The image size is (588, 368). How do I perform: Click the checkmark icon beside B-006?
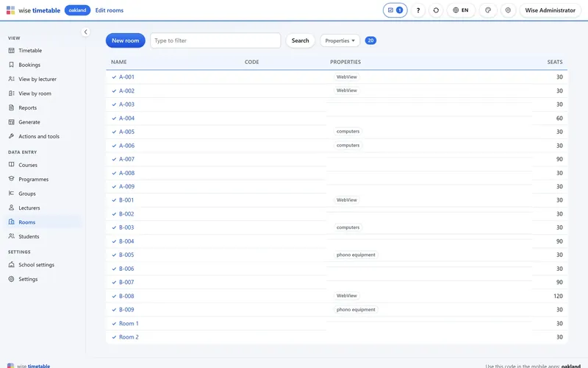pyautogui.click(x=114, y=269)
